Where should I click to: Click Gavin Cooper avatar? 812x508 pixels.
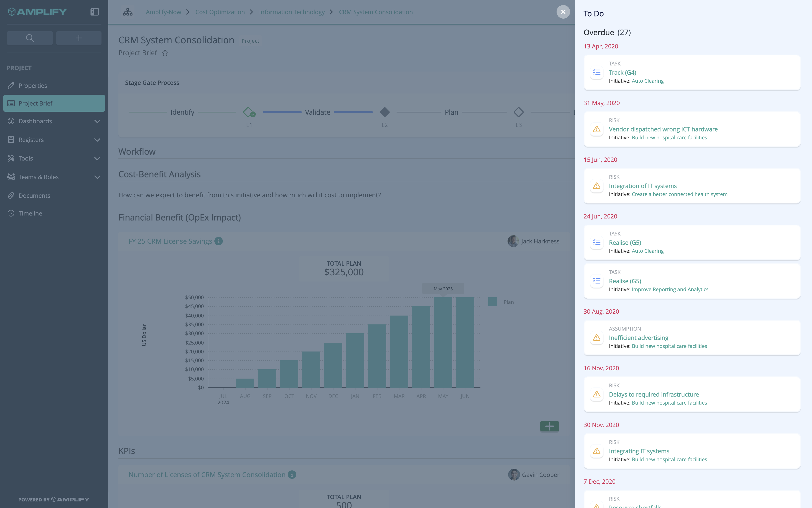coord(514,475)
